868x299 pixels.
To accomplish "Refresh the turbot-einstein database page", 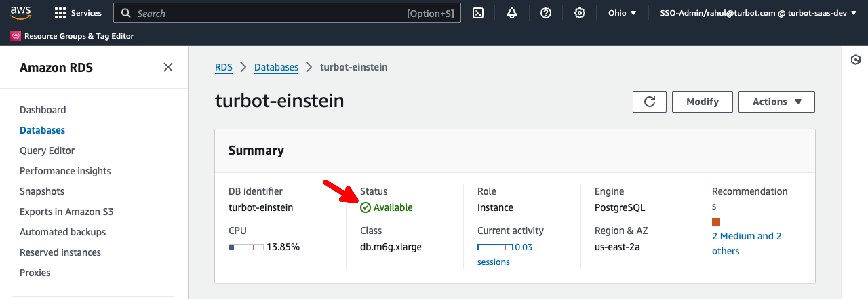I will (x=649, y=102).
